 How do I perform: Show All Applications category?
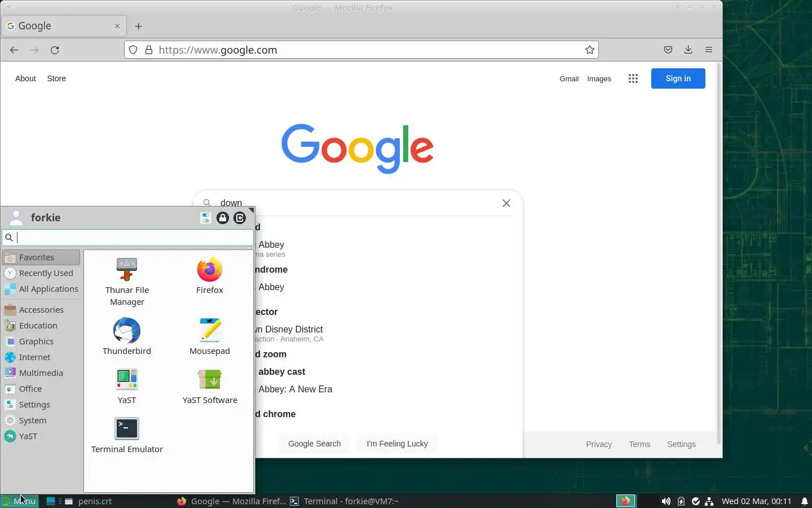[x=41, y=289]
